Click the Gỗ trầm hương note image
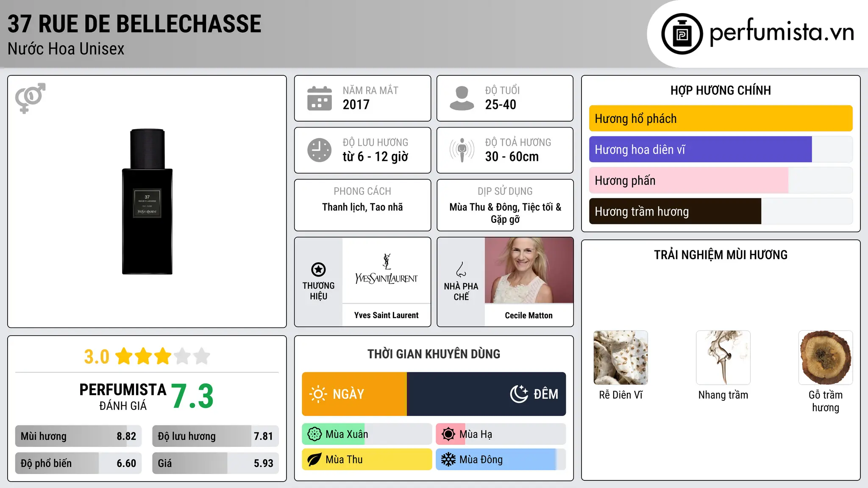This screenshot has width=868, height=488. 826,358
